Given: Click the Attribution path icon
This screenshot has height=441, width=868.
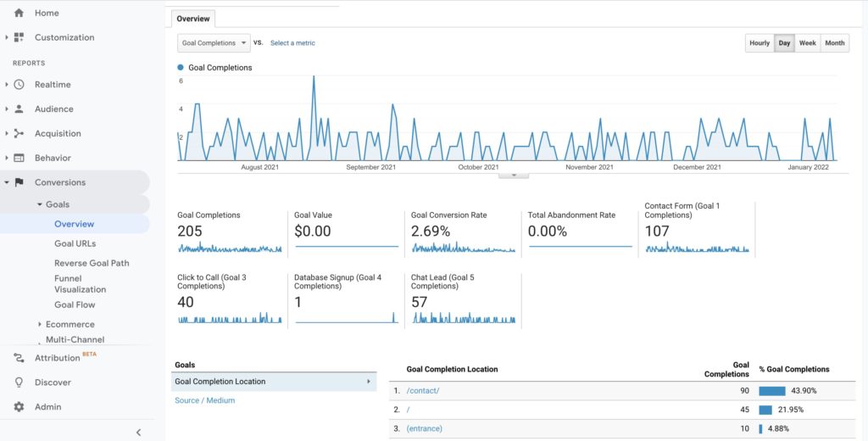Looking at the screenshot, I should [x=19, y=358].
